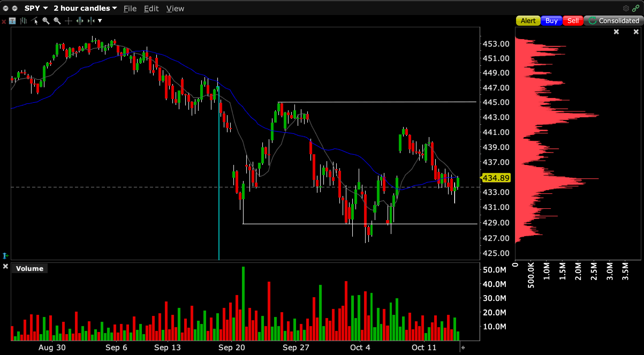Open the chart settings gear icon
644x355 pixels.
pyautogui.click(x=626, y=9)
